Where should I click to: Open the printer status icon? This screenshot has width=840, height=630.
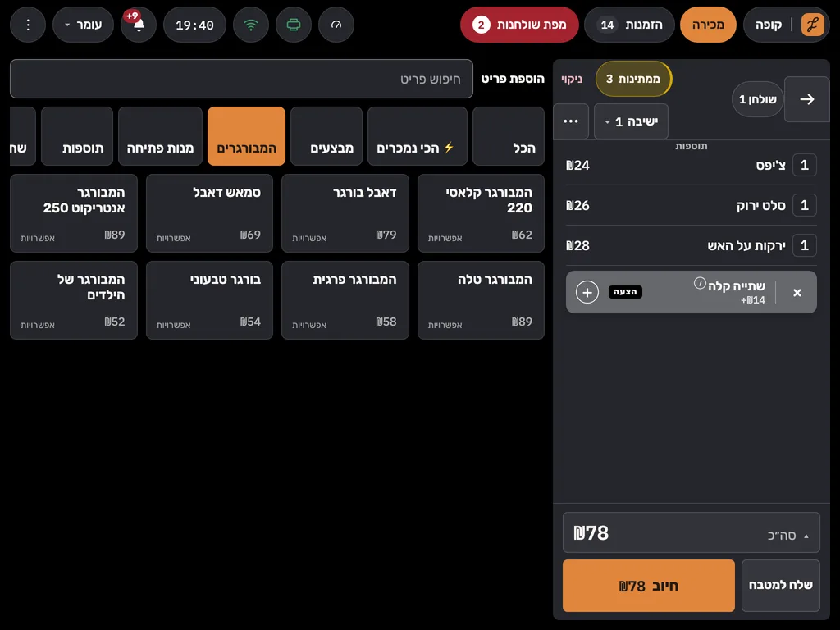coord(294,25)
